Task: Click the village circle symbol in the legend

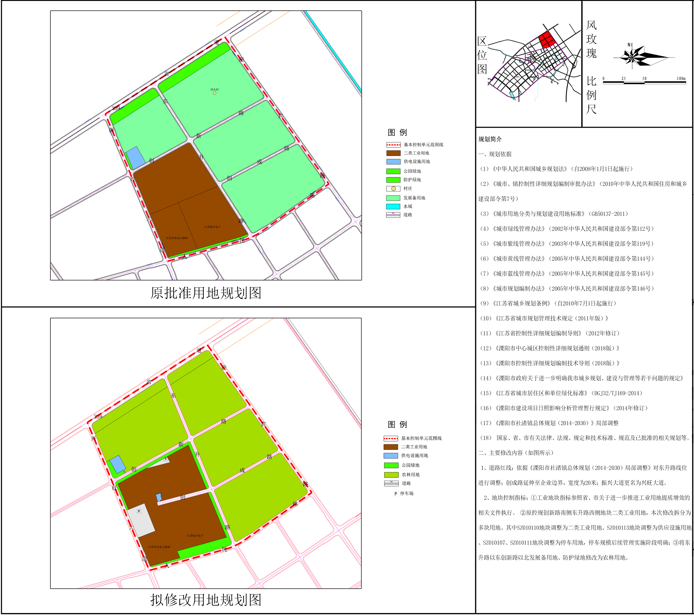Action: 394,189
